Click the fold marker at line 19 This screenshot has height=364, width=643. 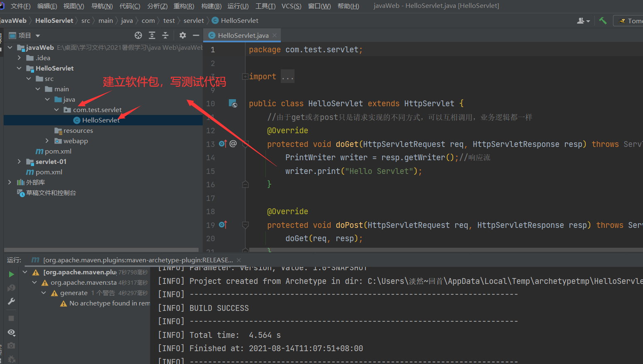click(x=245, y=225)
